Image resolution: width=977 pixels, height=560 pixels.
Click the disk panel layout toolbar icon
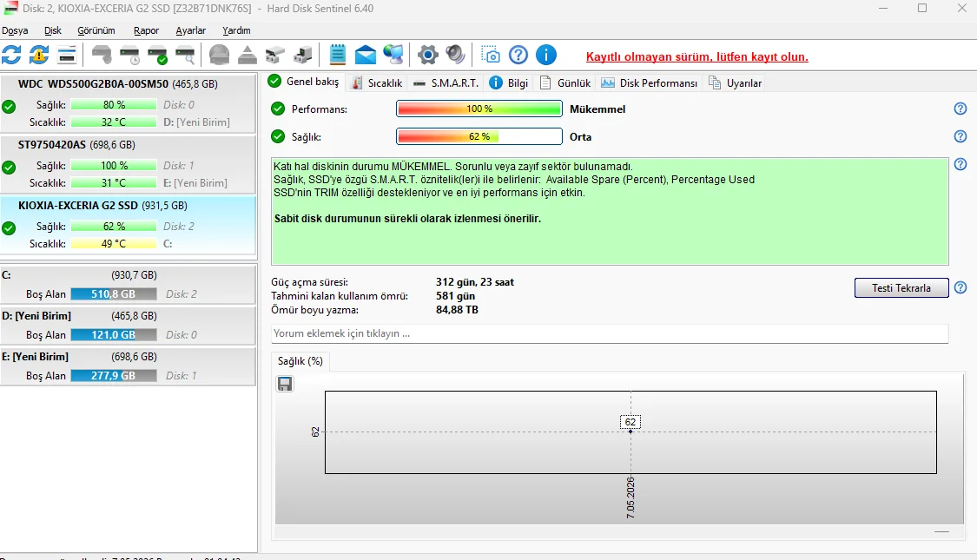tap(67, 55)
